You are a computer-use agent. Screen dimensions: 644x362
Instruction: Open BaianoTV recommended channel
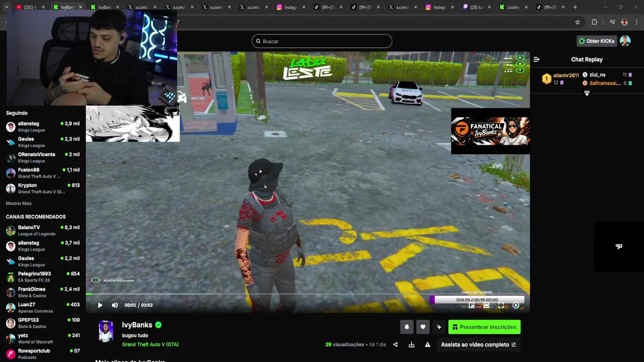click(x=43, y=230)
